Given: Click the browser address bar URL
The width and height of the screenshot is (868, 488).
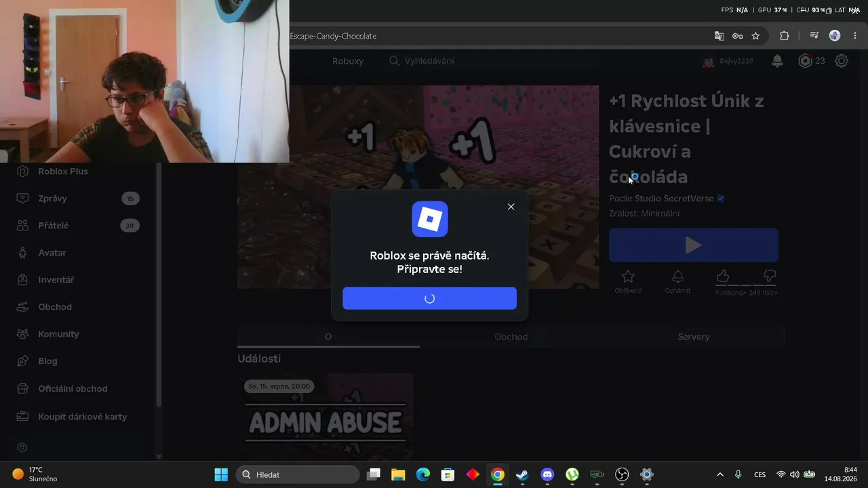Looking at the screenshot, I should (x=333, y=36).
